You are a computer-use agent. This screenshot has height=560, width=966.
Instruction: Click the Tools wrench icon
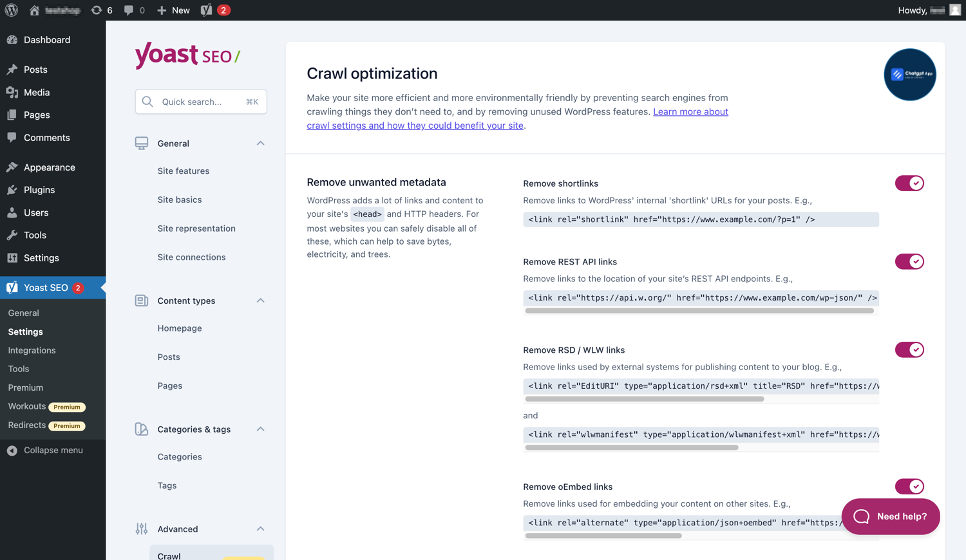[12, 235]
